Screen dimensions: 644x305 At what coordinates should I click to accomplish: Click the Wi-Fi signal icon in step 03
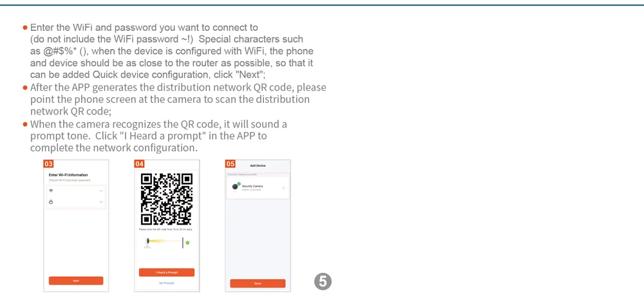(51, 191)
